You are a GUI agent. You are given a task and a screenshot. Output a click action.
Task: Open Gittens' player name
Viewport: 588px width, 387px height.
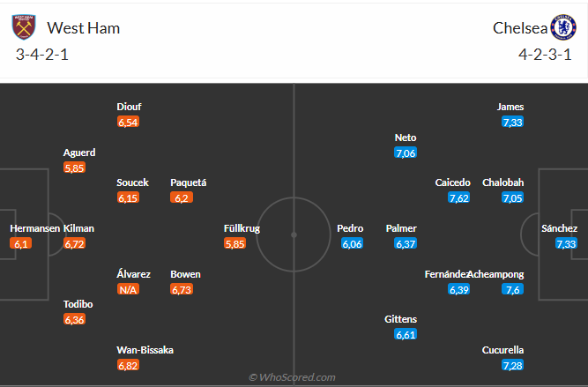pyautogui.click(x=401, y=319)
